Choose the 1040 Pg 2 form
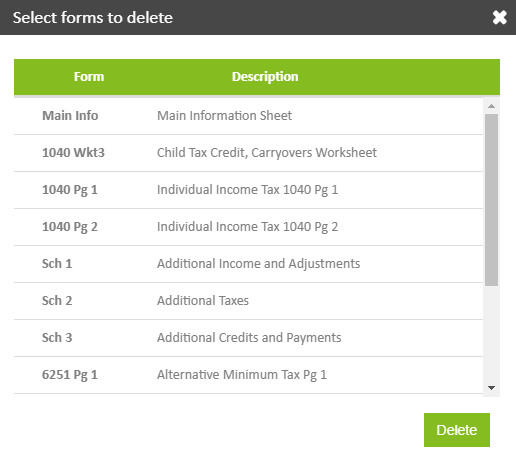 [248, 227]
